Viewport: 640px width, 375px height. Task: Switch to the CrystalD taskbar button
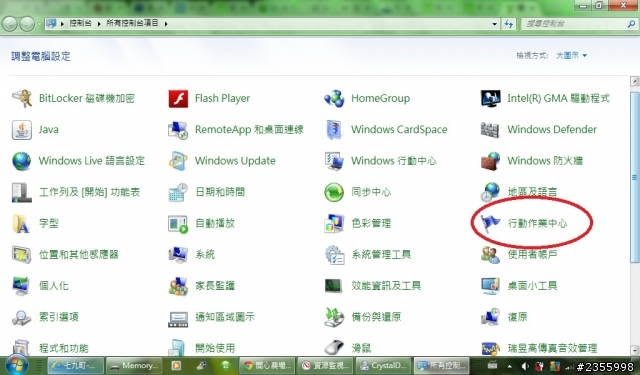(384, 366)
